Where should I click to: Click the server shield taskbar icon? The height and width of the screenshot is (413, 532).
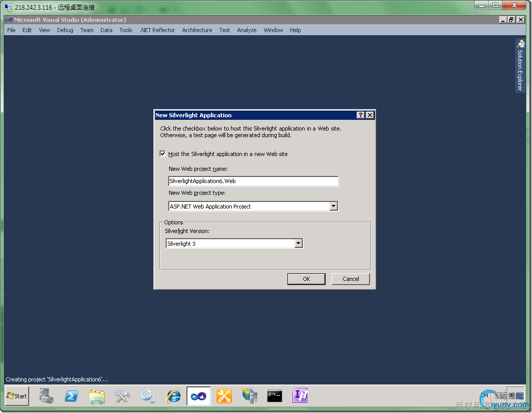pyautogui.click(x=250, y=396)
